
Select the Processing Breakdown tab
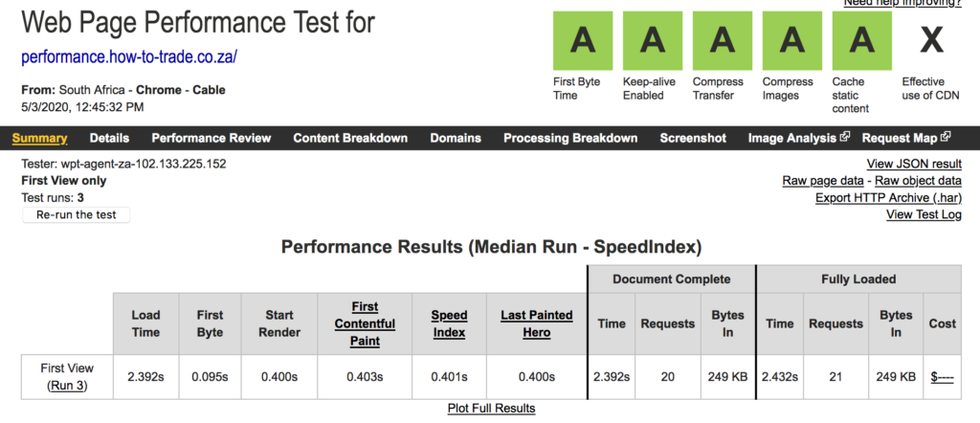coord(570,138)
